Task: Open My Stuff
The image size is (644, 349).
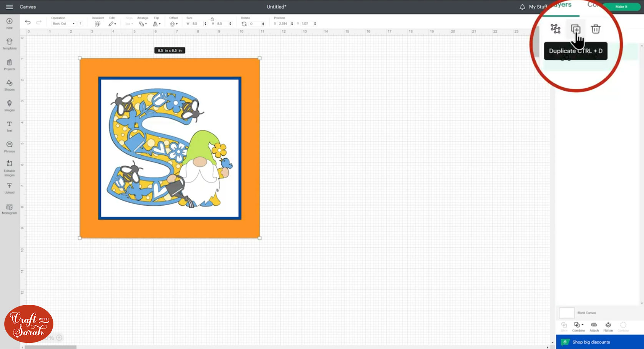Action: (x=538, y=7)
